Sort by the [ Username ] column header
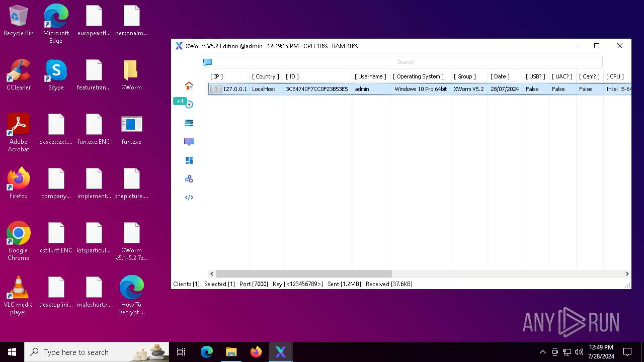This screenshot has width=644, height=362. click(370, 76)
